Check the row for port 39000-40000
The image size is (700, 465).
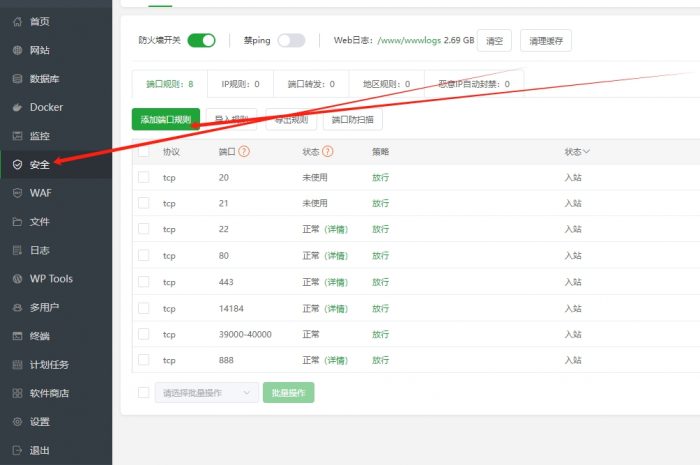click(x=144, y=334)
